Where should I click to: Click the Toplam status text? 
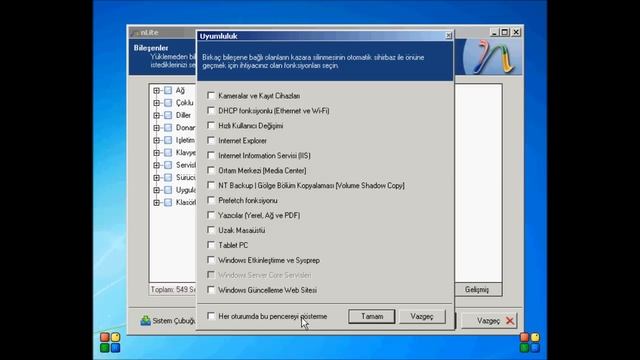pos(173,289)
